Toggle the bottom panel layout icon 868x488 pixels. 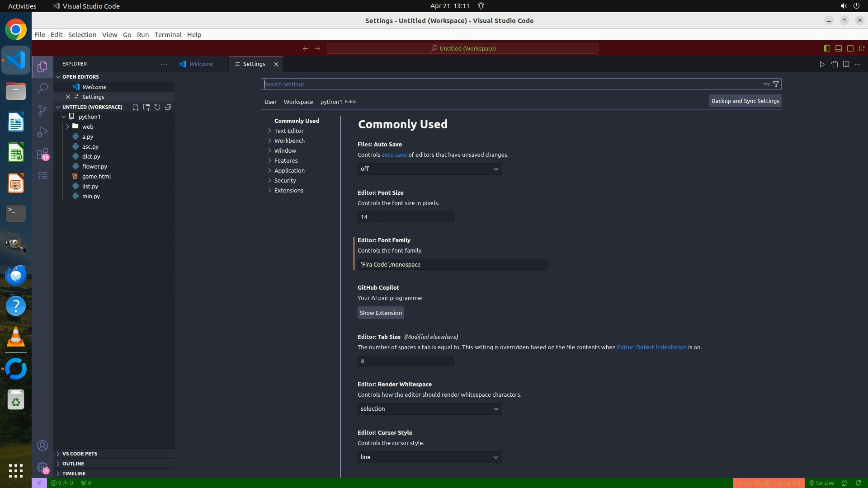pos(838,48)
